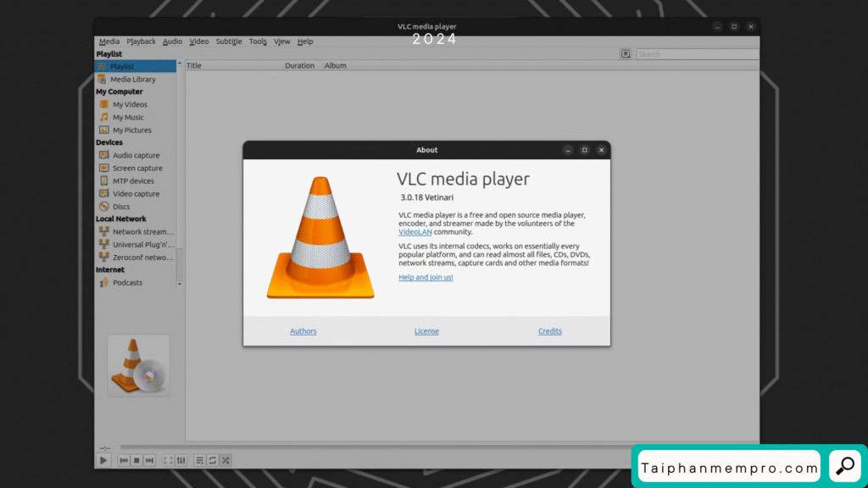Skip to previous media track

(x=124, y=460)
